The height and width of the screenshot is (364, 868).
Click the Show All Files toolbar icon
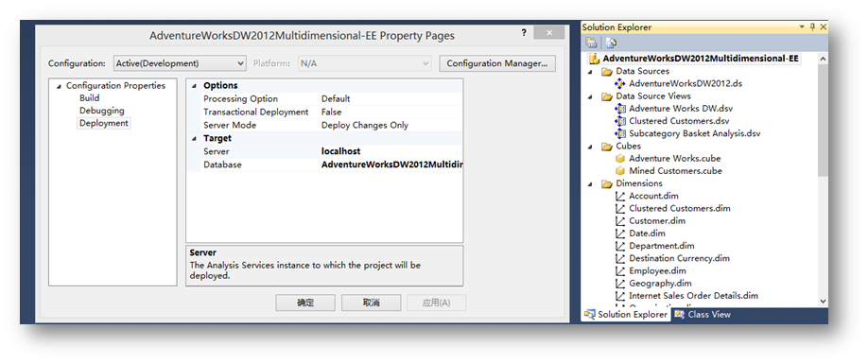611,43
